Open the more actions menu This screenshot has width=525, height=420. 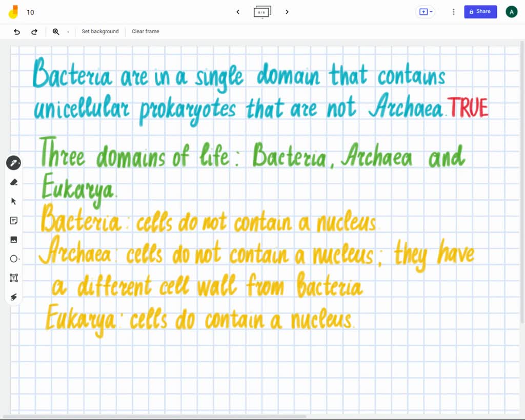click(453, 11)
